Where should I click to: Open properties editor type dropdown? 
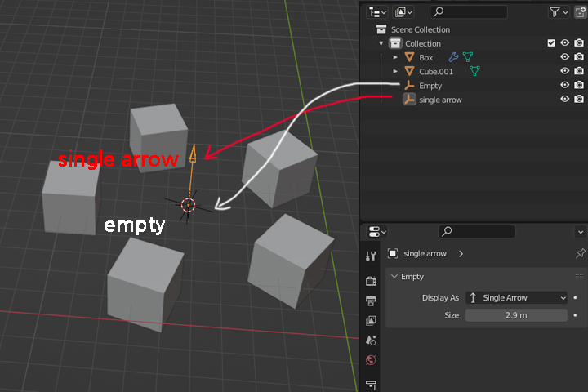(377, 232)
